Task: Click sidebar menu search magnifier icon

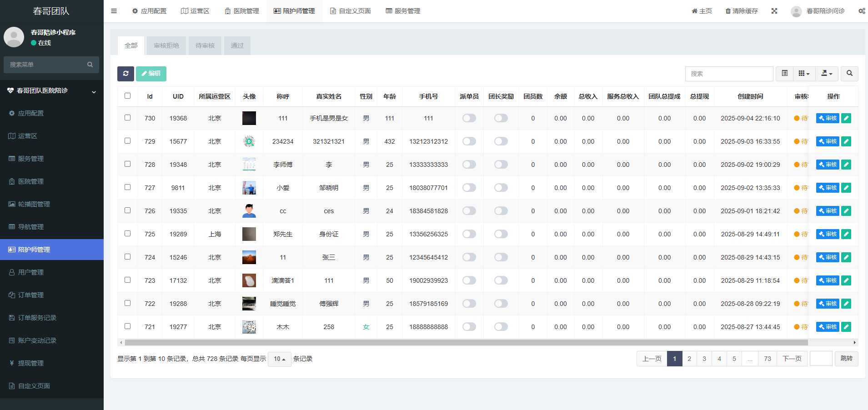Action: click(90, 65)
